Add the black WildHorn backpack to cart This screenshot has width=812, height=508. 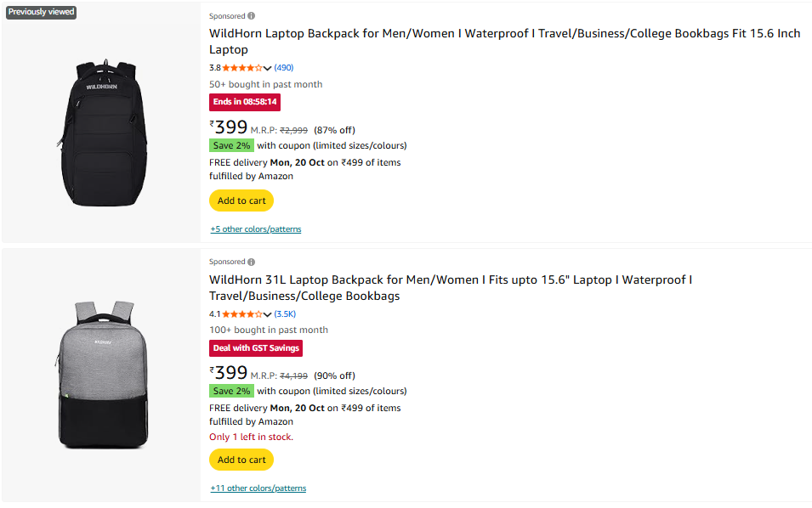tap(241, 201)
